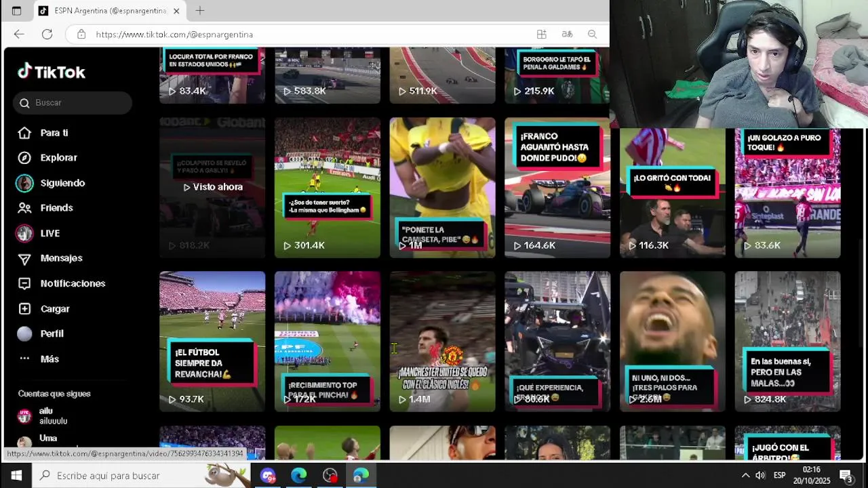Screen dimensions: 868x488
Task: Open the video with 583.8K views
Action: (x=328, y=75)
